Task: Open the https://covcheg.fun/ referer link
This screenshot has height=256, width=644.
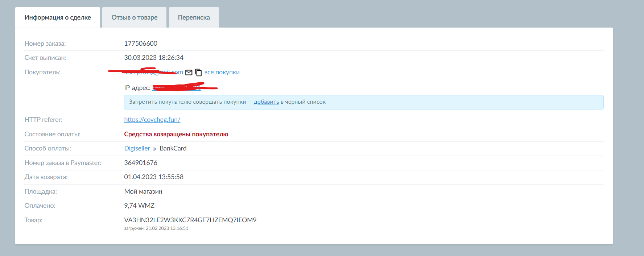Action: point(152,120)
